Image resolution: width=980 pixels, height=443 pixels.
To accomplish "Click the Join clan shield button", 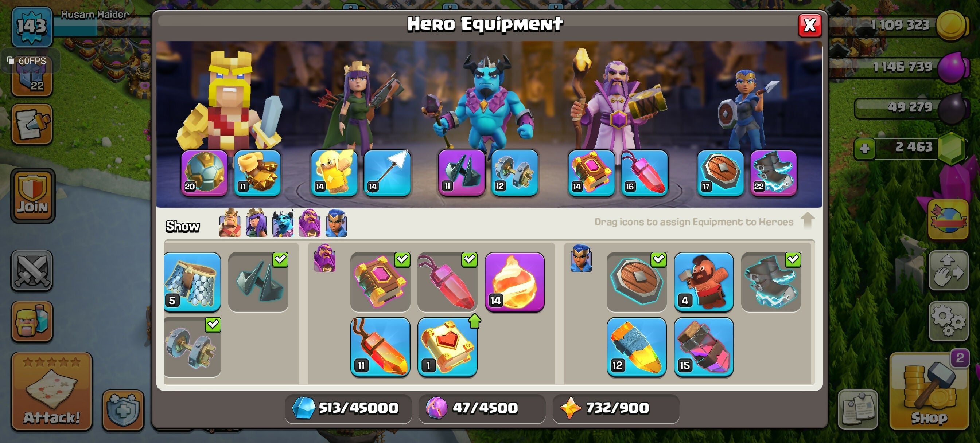I will 33,196.
